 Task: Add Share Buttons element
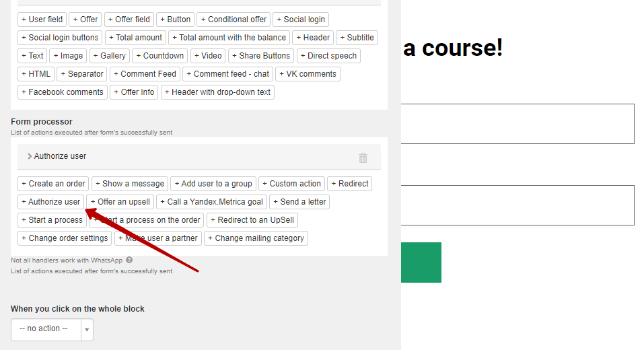pyautogui.click(x=261, y=55)
